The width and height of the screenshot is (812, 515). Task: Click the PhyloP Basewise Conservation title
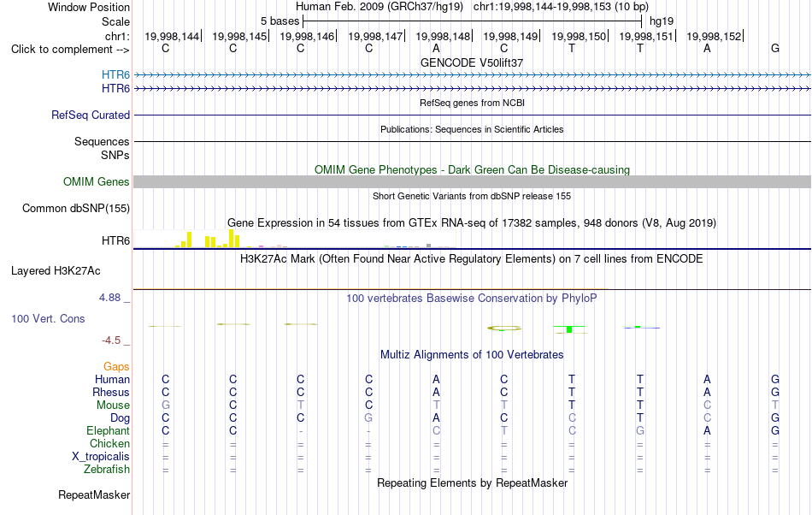coord(472,299)
